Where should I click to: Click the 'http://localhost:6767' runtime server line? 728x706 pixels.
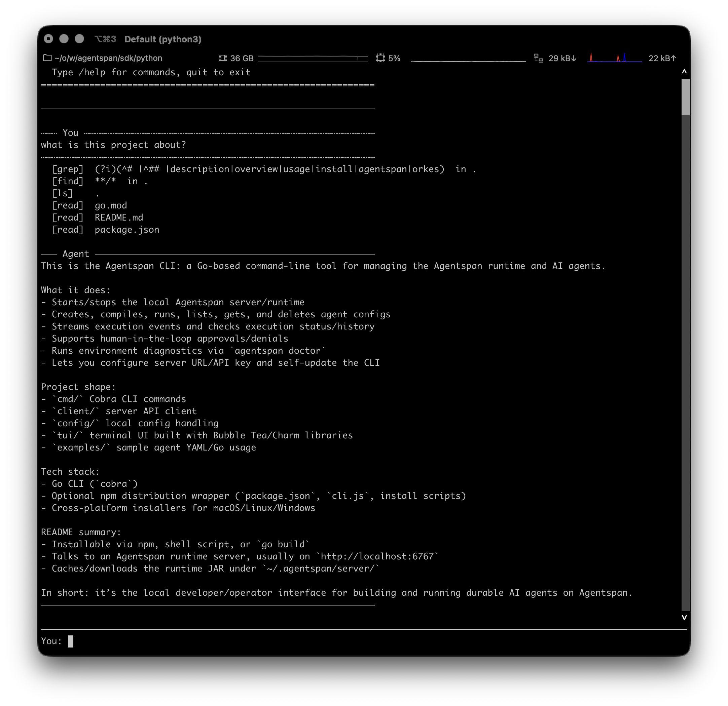[x=240, y=556]
